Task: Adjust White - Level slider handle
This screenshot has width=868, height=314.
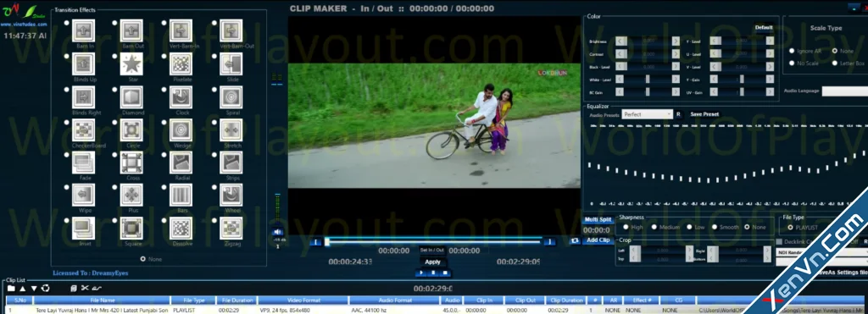Action: click(x=648, y=79)
